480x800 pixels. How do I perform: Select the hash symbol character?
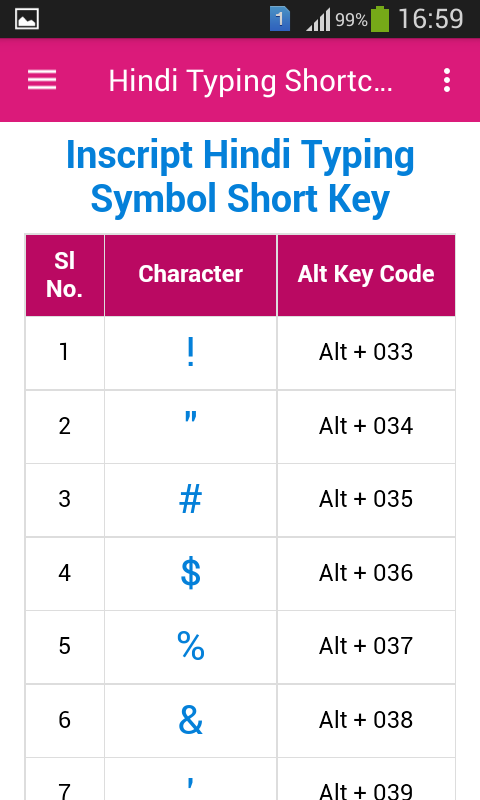(x=191, y=499)
